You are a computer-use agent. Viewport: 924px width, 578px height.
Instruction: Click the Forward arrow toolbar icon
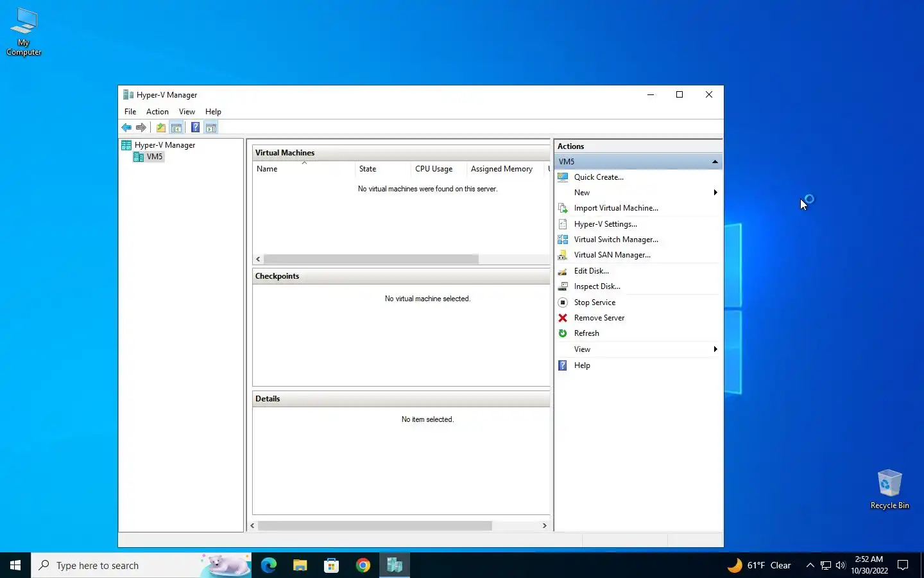click(141, 127)
